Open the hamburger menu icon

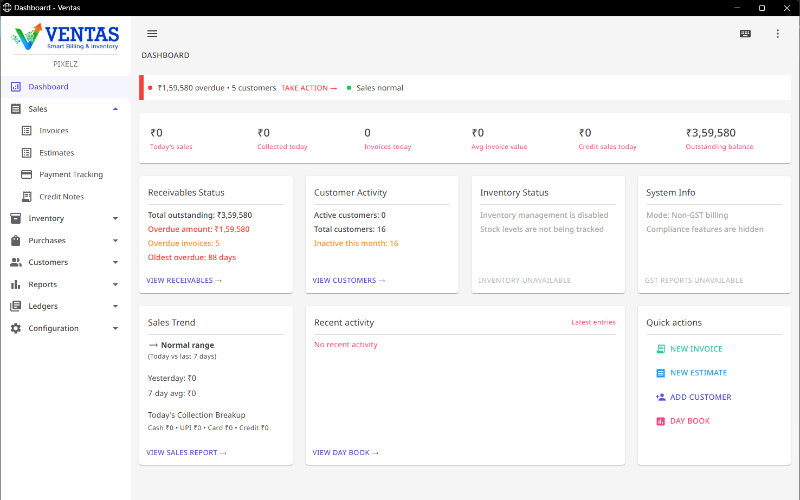[x=152, y=34]
